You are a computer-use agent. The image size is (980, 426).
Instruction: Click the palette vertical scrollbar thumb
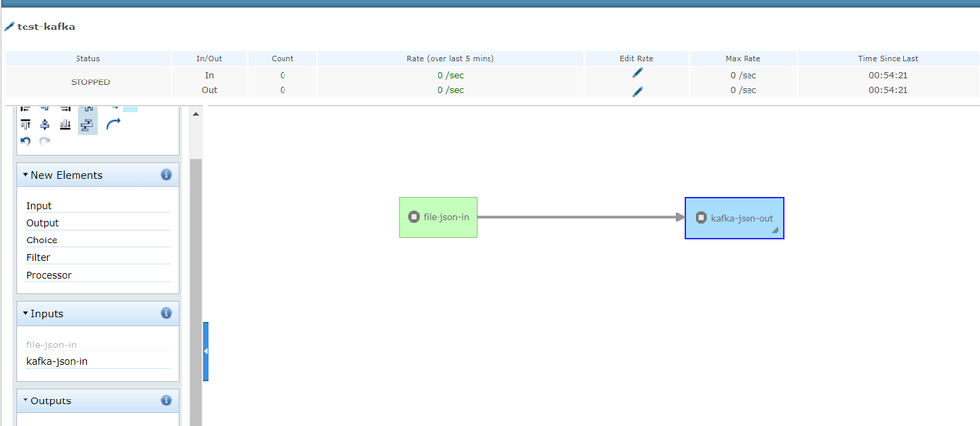(x=195, y=293)
